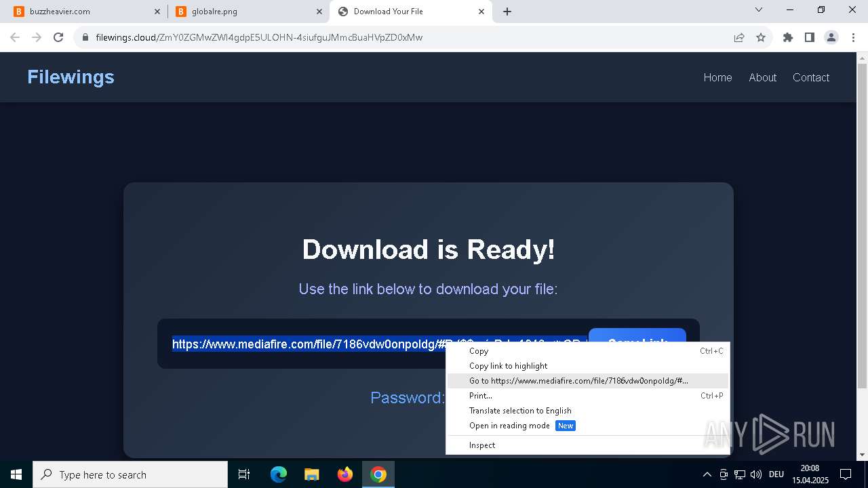
Task: Select Inspect in context menu
Action: (587, 445)
